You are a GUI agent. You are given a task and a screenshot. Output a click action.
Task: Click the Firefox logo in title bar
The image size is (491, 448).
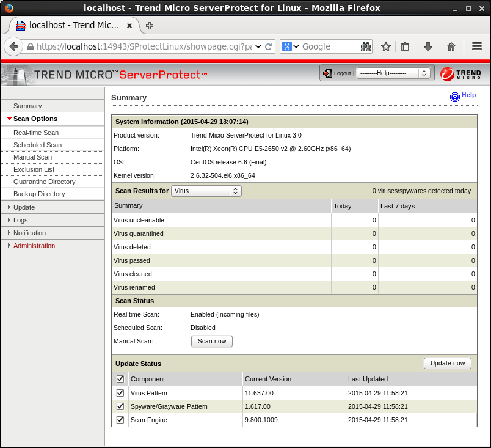9,8
